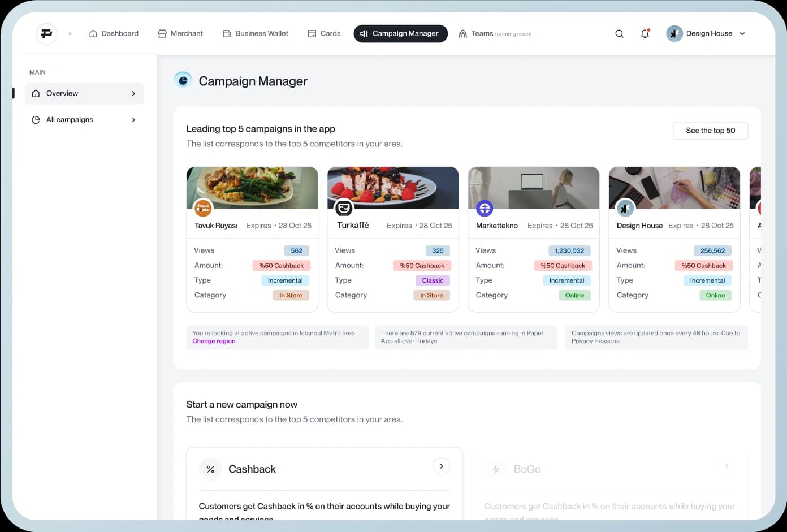Click the Tavuk Rüyası brand logo
This screenshot has height=532, width=787.
pos(203,208)
